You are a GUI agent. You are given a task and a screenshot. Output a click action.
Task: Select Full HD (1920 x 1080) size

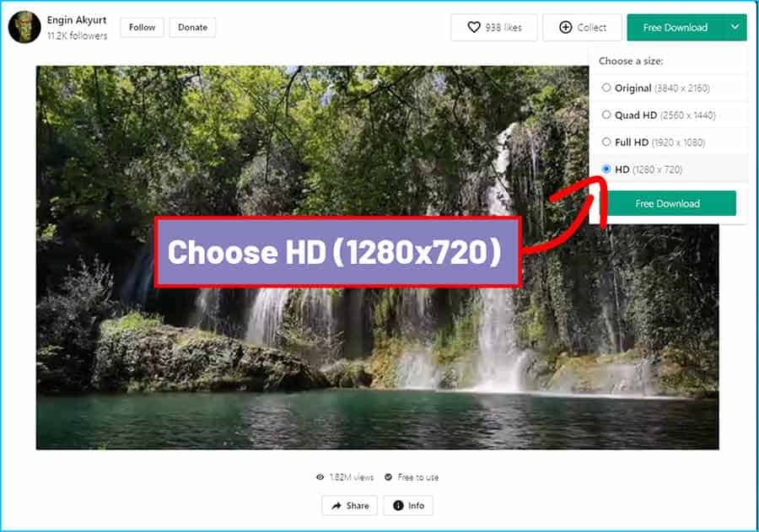tap(669, 142)
